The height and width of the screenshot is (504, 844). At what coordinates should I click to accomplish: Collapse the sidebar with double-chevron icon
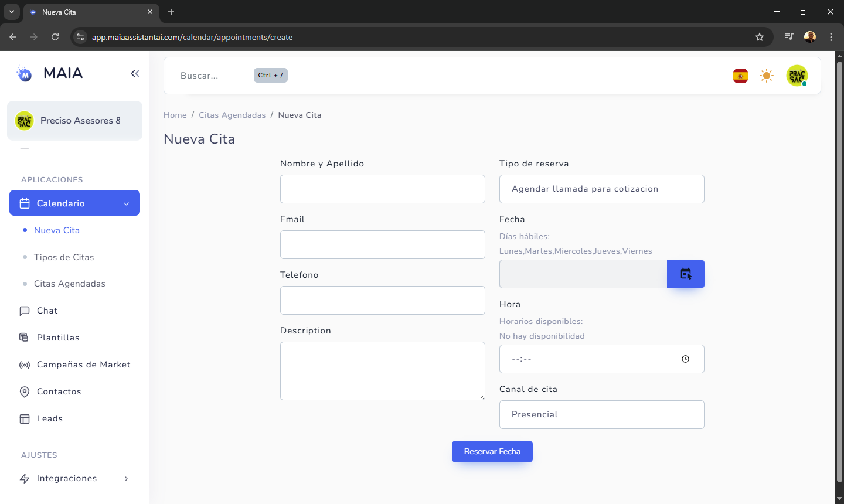click(x=135, y=73)
